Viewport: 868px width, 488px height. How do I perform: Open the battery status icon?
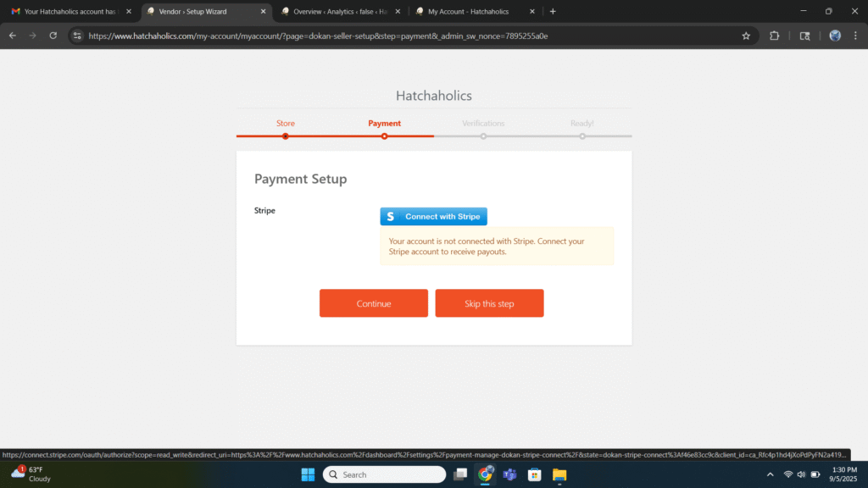coord(815,474)
